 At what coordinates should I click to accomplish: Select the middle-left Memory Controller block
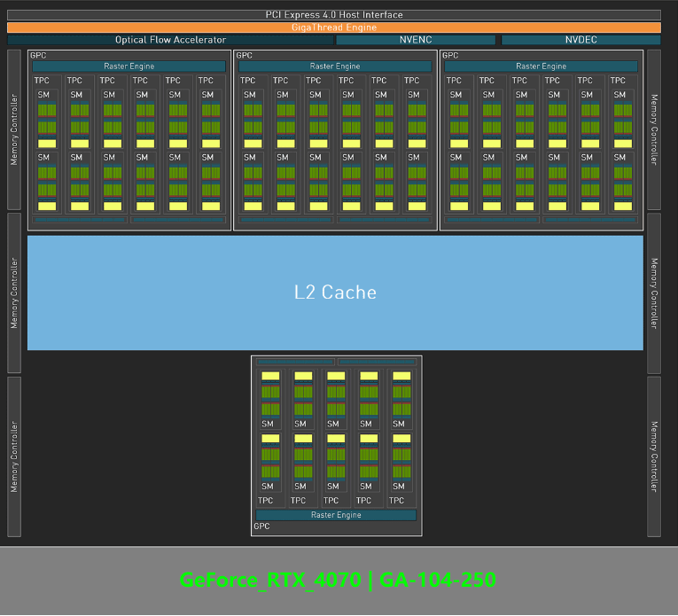14,292
